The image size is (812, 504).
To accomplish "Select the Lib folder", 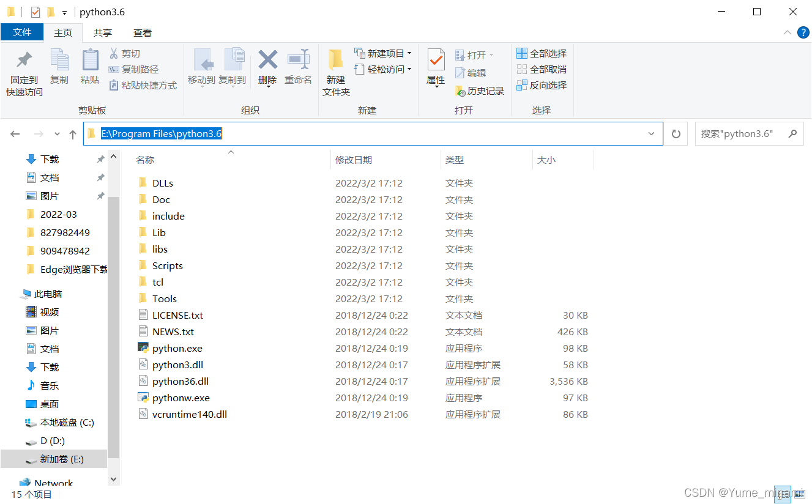I will [159, 232].
